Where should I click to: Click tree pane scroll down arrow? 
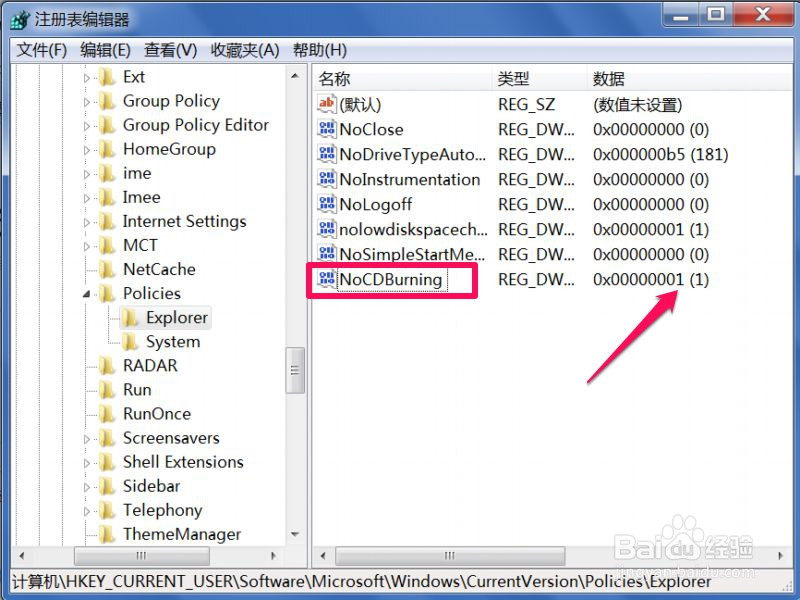point(295,534)
